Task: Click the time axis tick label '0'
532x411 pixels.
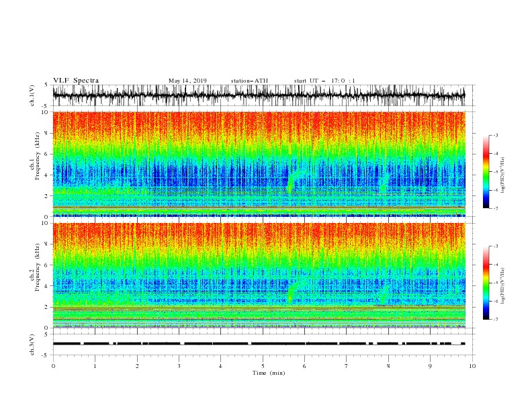Action: (53, 366)
